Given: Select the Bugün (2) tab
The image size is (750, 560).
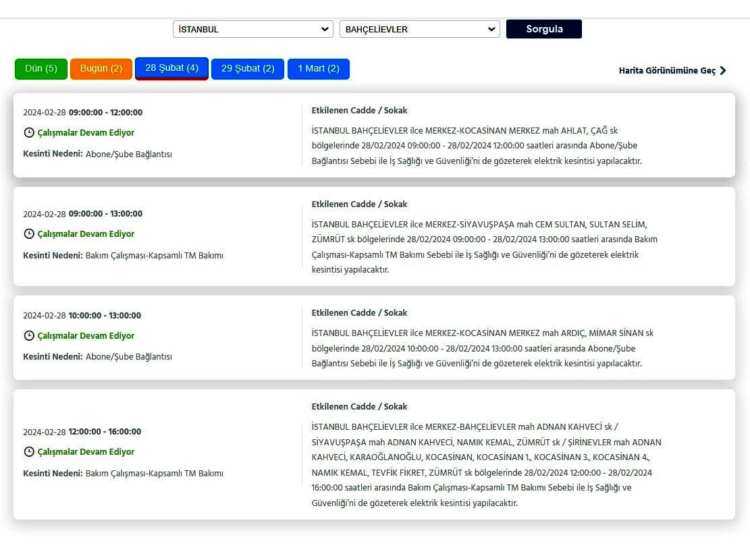Looking at the screenshot, I should tap(101, 69).
